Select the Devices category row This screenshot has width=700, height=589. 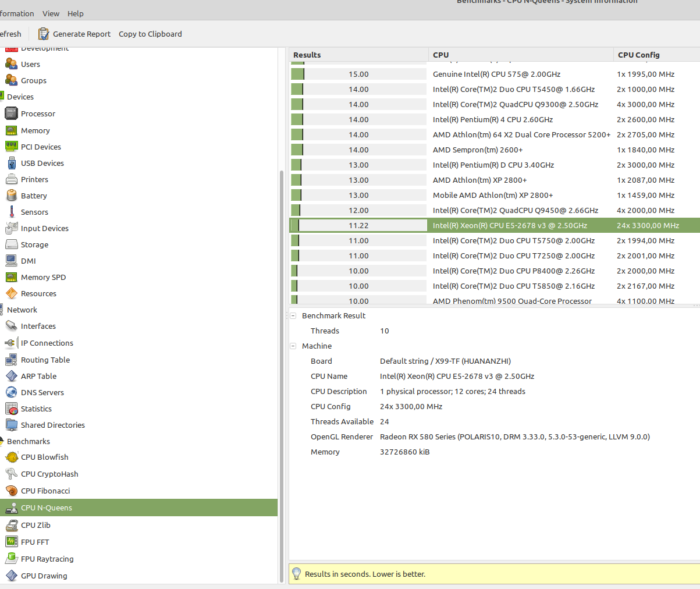tap(138, 97)
